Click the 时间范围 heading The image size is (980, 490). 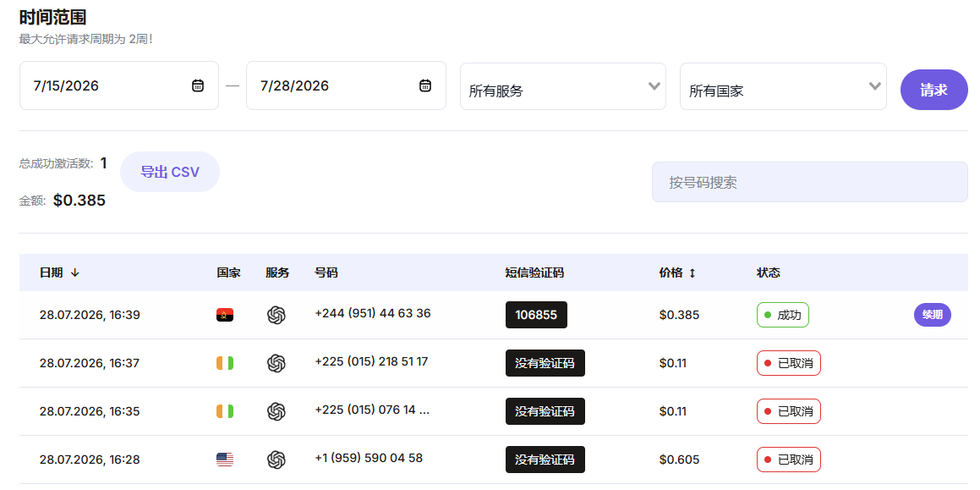point(52,18)
